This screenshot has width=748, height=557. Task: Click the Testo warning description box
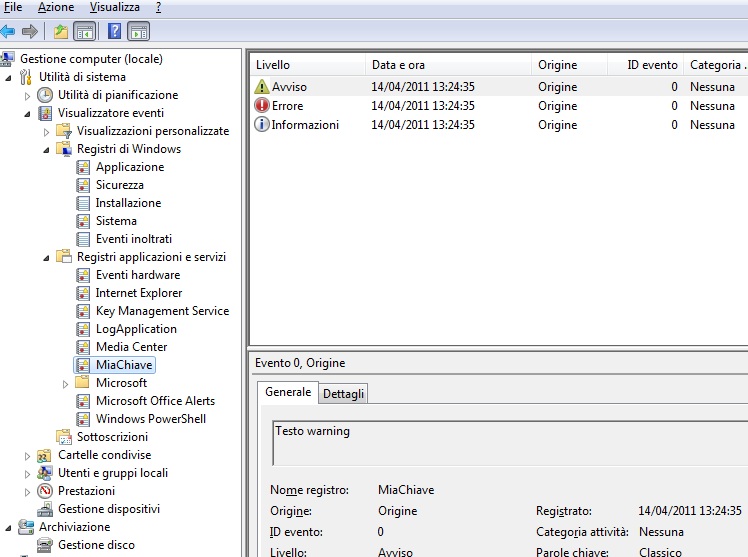tap(510, 443)
